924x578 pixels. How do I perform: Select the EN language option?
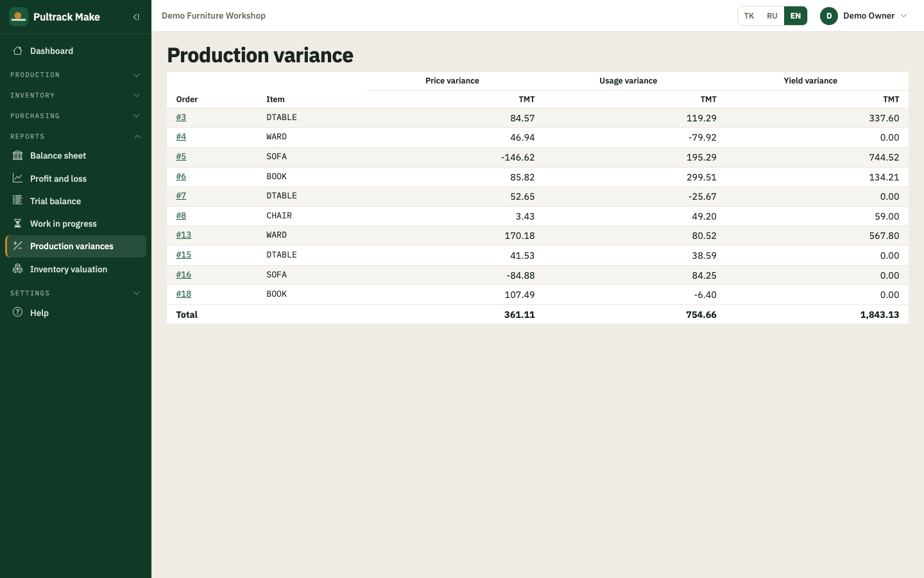tap(796, 16)
